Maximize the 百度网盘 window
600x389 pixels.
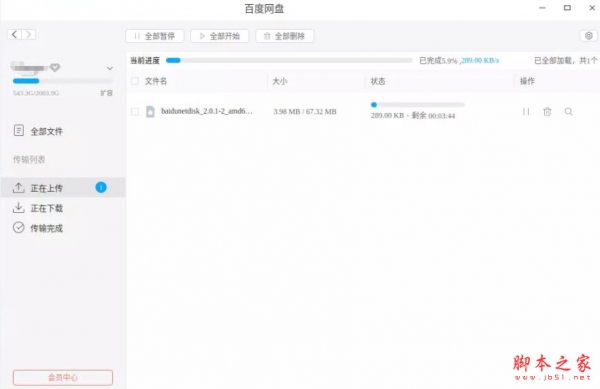pos(567,8)
